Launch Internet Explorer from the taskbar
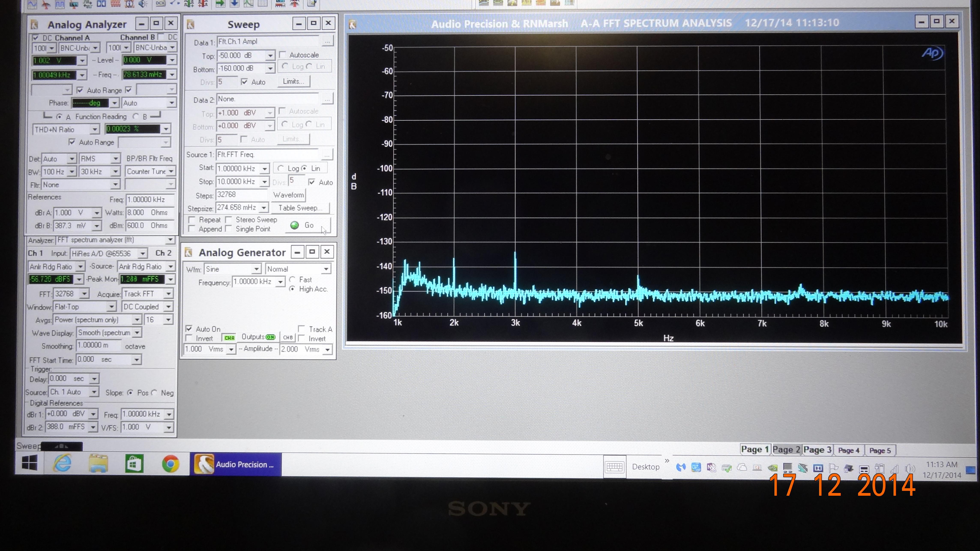The height and width of the screenshot is (551, 980). coord(62,463)
